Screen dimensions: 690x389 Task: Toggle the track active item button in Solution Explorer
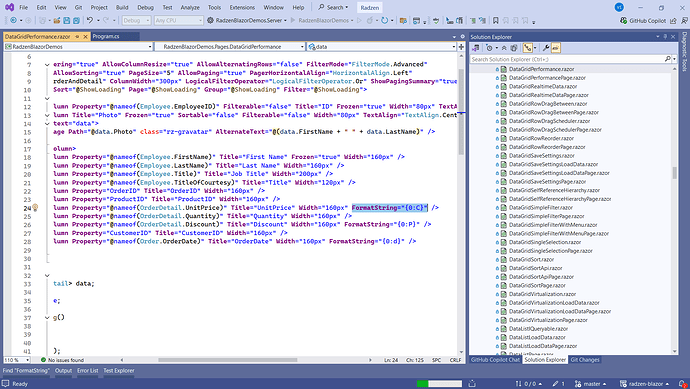[x=528, y=48]
